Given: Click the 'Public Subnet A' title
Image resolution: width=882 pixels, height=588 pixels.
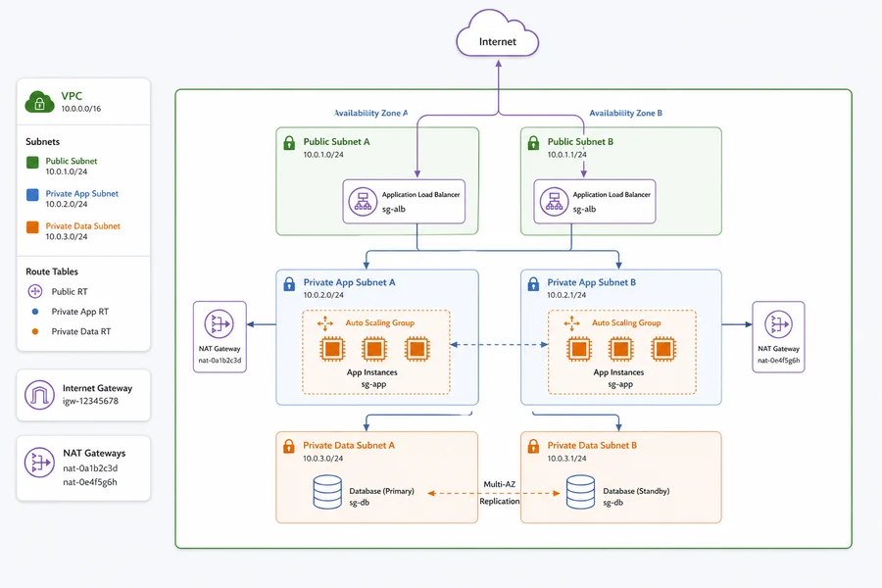Looking at the screenshot, I should point(336,142).
